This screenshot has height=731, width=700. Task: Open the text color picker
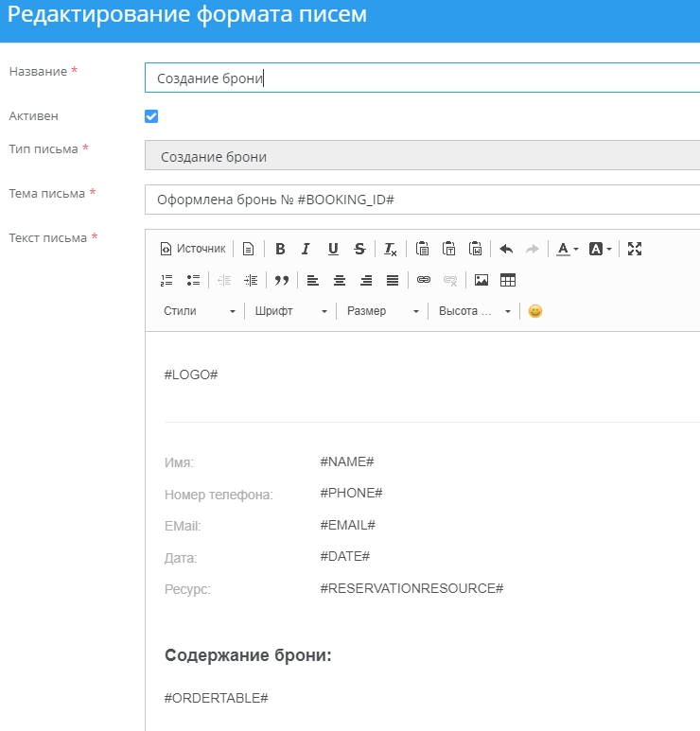tap(568, 249)
